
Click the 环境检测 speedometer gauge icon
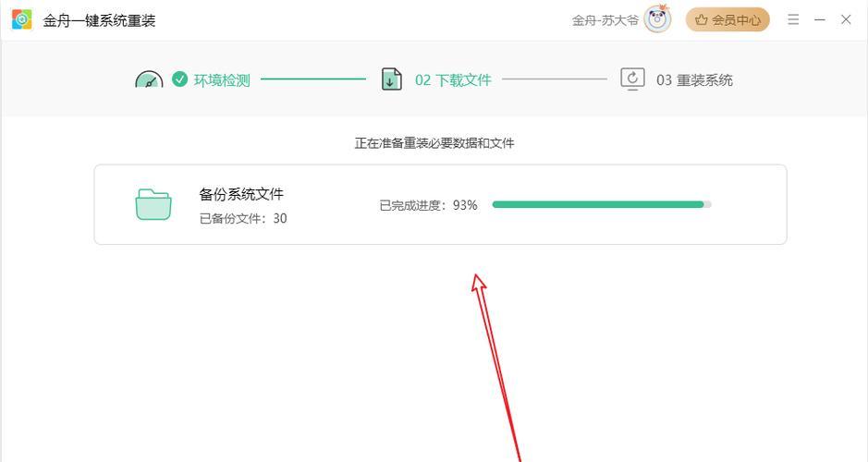pos(149,79)
